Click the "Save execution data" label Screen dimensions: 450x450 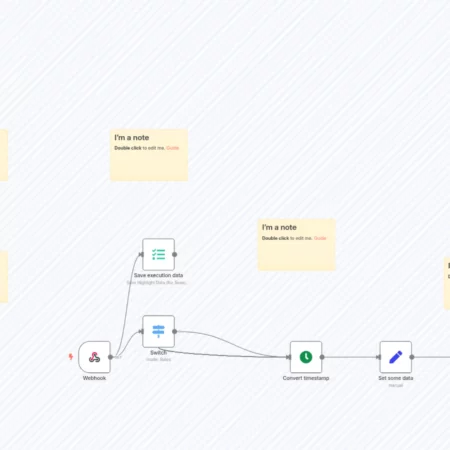(x=158, y=275)
